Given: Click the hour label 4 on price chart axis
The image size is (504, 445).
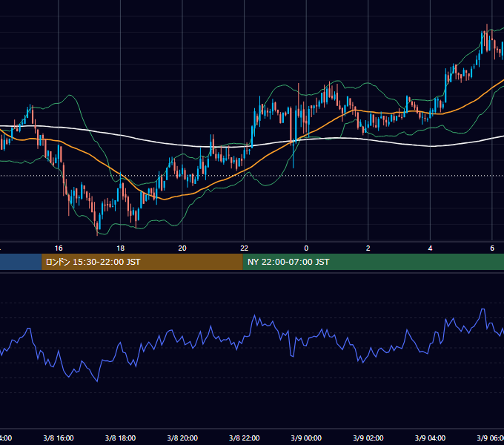Looking at the screenshot, I should [x=430, y=248].
